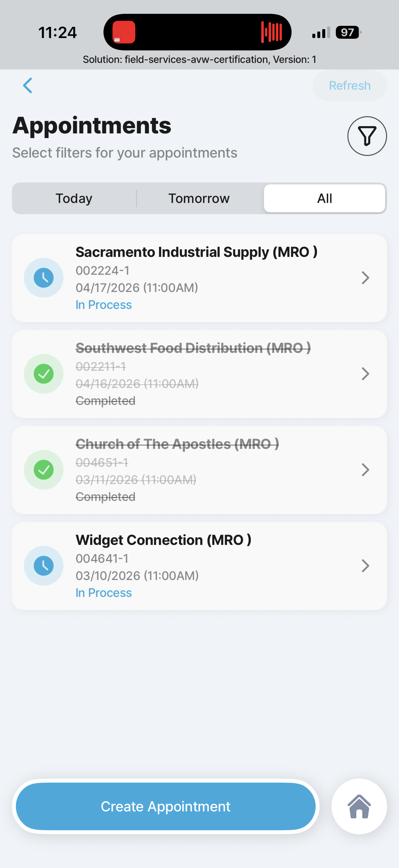Open the Widget Connection (MRO) title
The width and height of the screenshot is (399, 868).
point(163,540)
